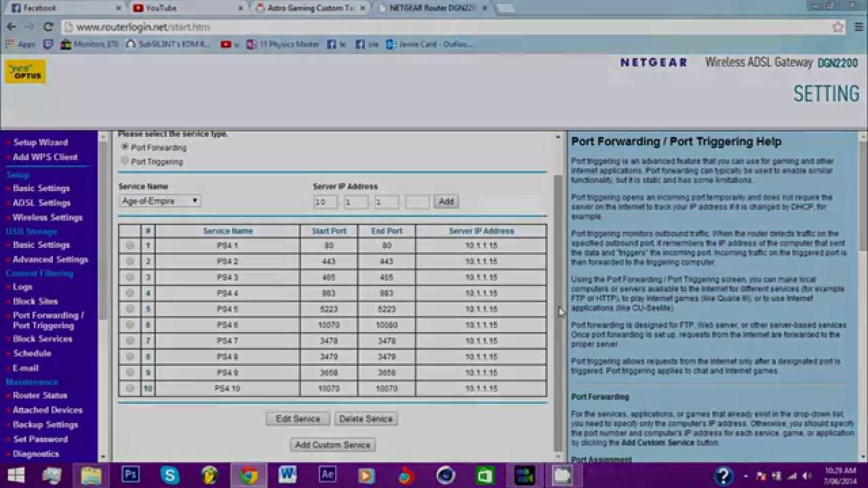Open Cinema 4D icon on taskbar
868x488 pixels.
(446, 476)
